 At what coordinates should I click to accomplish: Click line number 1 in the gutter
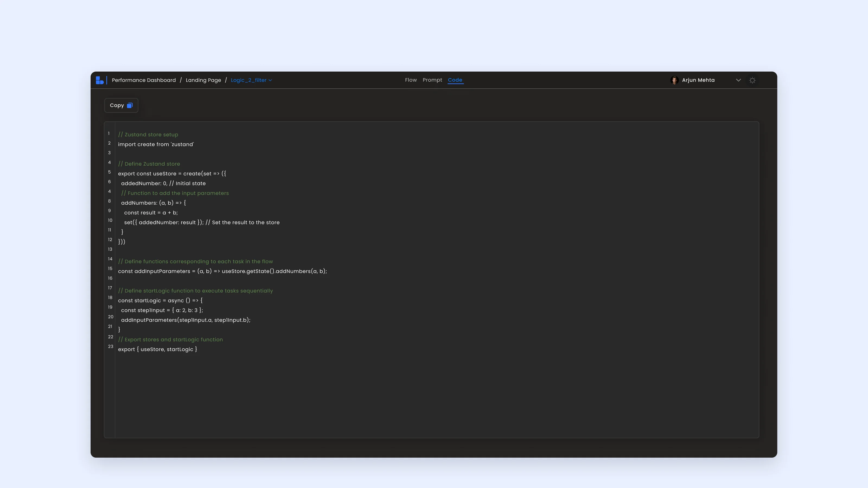tap(109, 134)
